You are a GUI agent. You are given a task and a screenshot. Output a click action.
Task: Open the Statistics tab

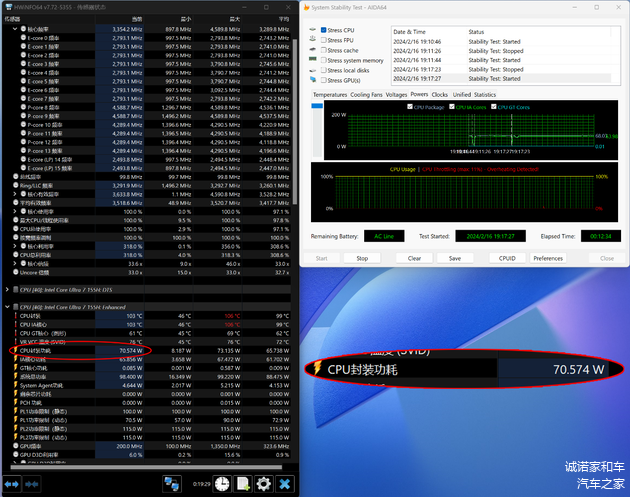tap(486, 95)
